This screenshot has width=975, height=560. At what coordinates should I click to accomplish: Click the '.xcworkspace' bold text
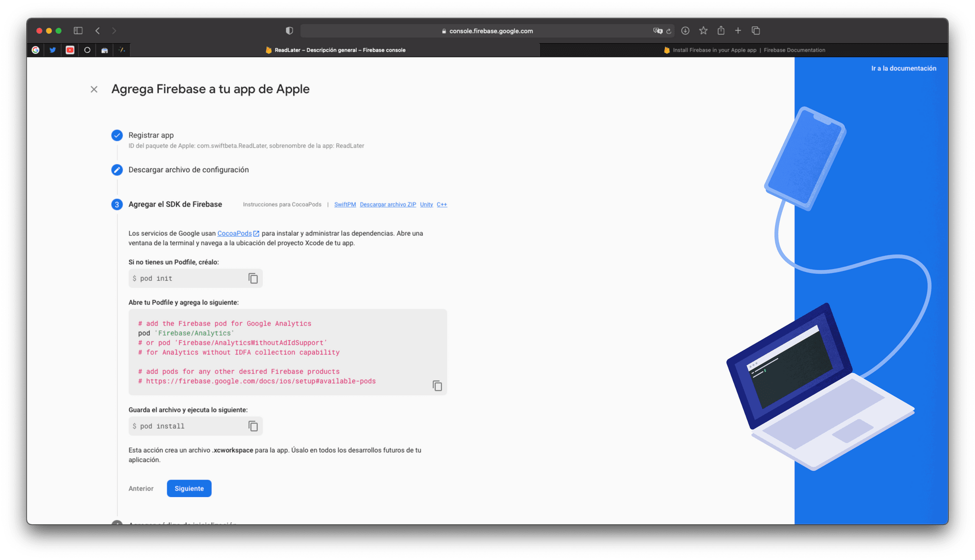point(233,450)
